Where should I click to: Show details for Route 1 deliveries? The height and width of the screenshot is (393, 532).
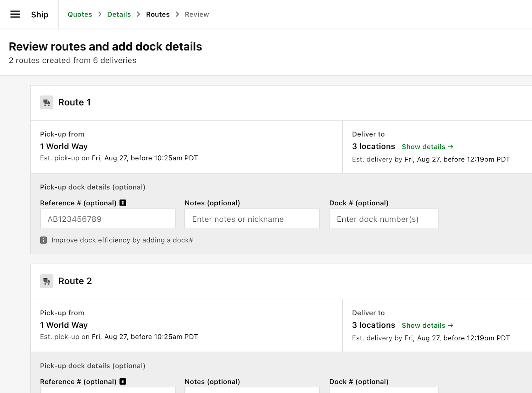pos(428,147)
